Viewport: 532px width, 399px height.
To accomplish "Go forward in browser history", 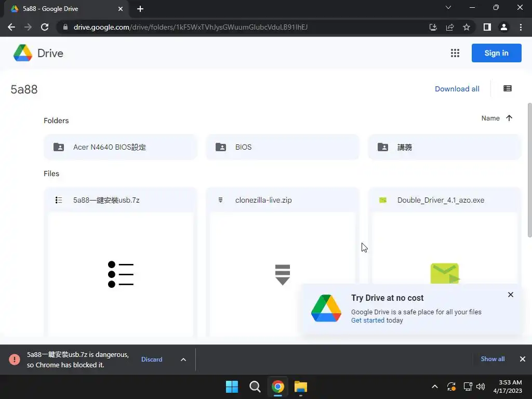I will (x=28, y=27).
